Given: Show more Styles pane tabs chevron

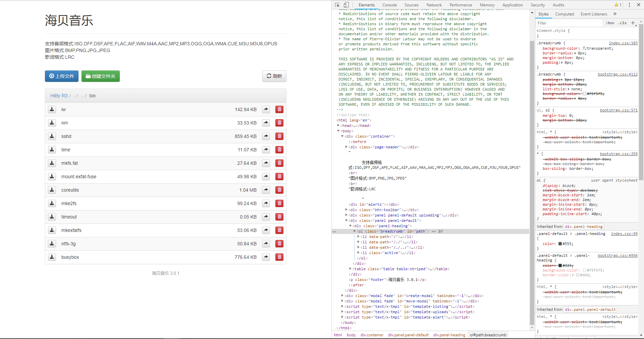Looking at the screenshot, I should tap(615, 14).
